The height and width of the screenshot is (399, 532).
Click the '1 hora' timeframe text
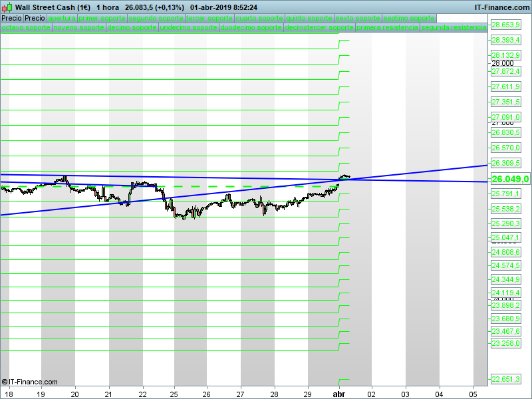coord(107,7)
